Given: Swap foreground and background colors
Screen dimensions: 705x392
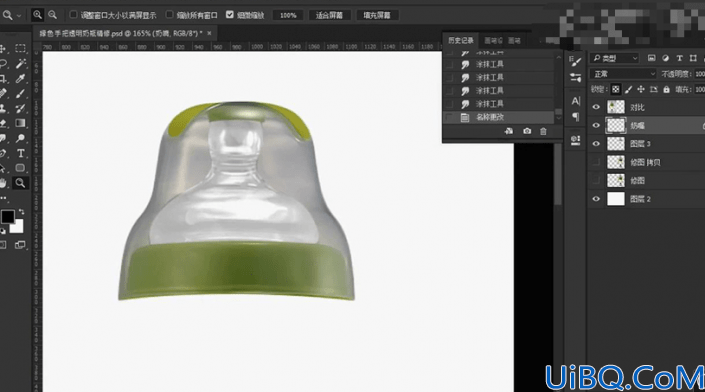Looking at the screenshot, I should tap(21, 211).
